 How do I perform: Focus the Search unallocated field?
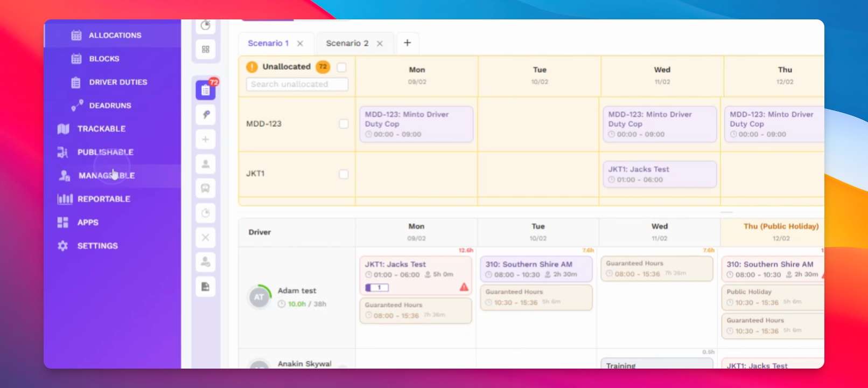point(297,85)
